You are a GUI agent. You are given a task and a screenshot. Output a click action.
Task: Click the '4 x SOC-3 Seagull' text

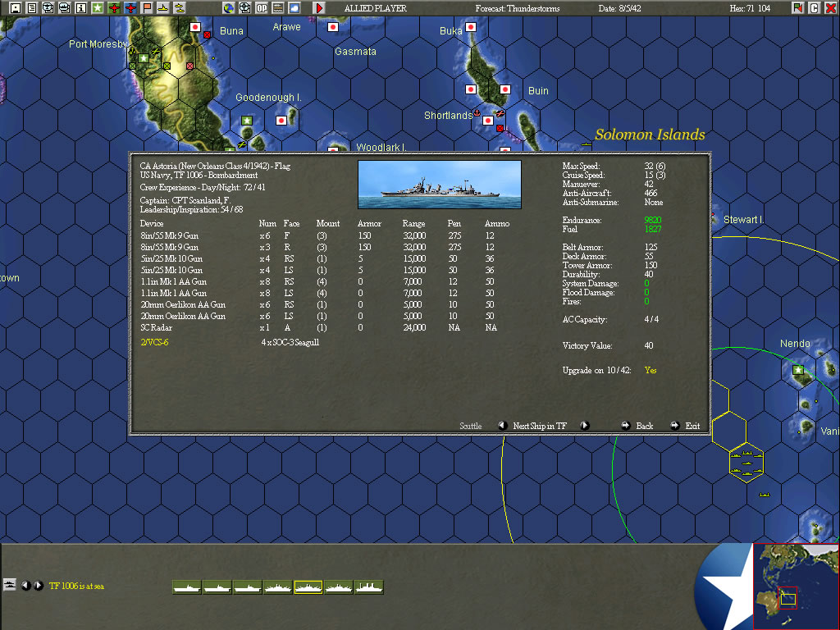click(290, 342)
